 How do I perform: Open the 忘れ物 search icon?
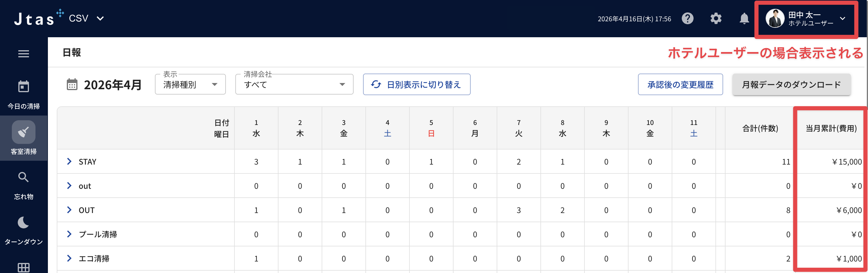point(24,177)
